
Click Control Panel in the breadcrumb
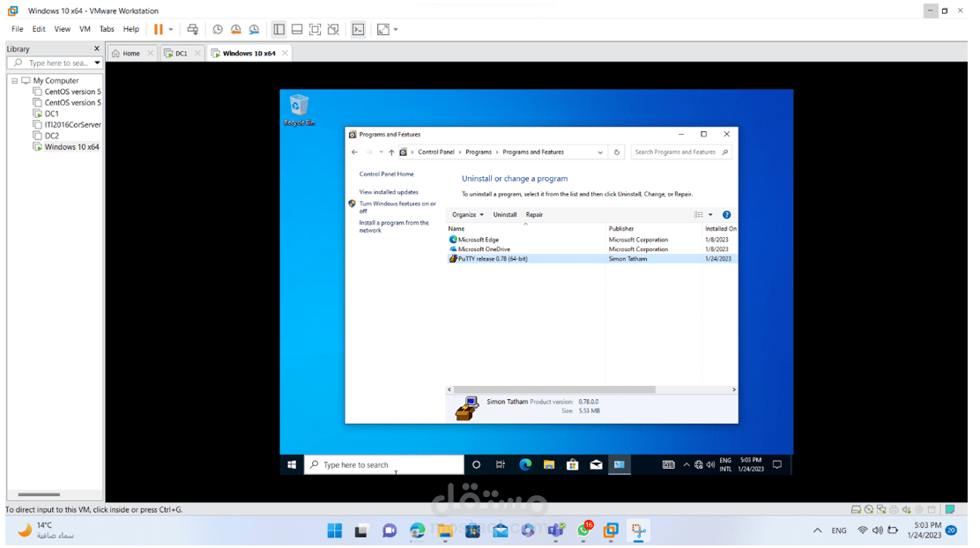436,152
